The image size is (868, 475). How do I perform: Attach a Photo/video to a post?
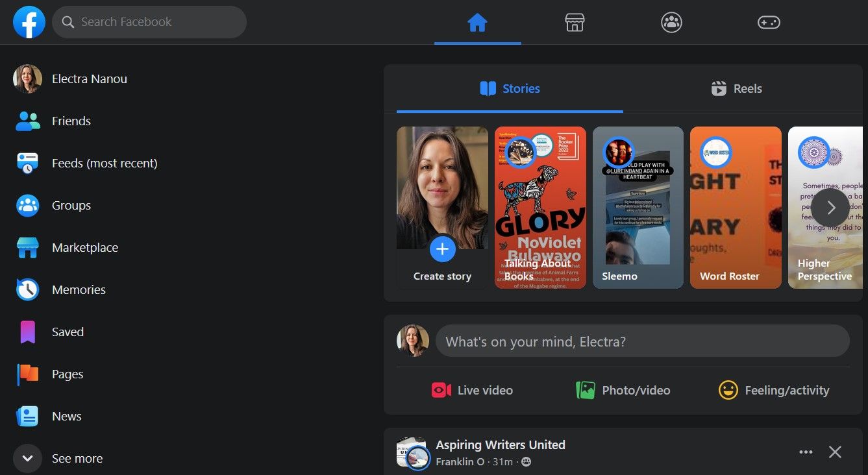coord(623,390)
